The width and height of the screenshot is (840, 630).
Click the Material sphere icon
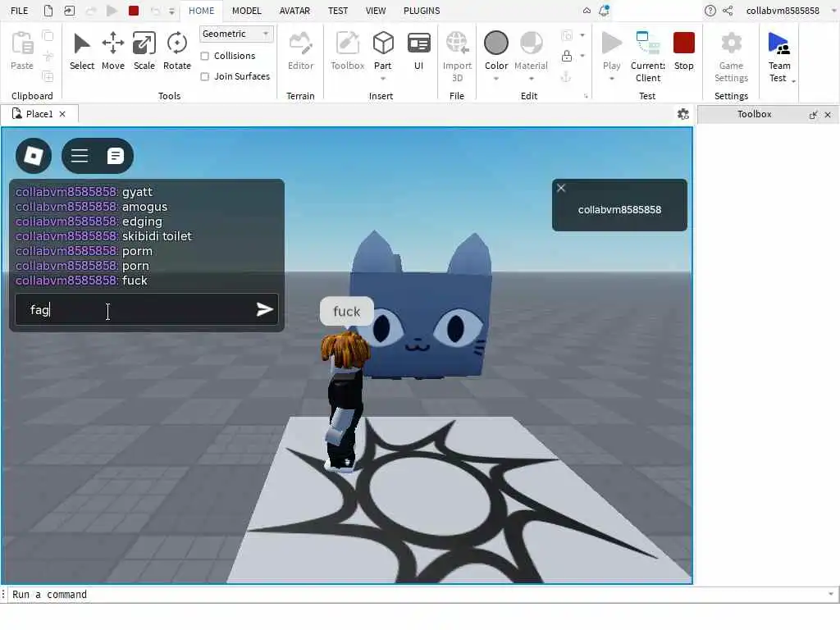[x=531, y=43]
